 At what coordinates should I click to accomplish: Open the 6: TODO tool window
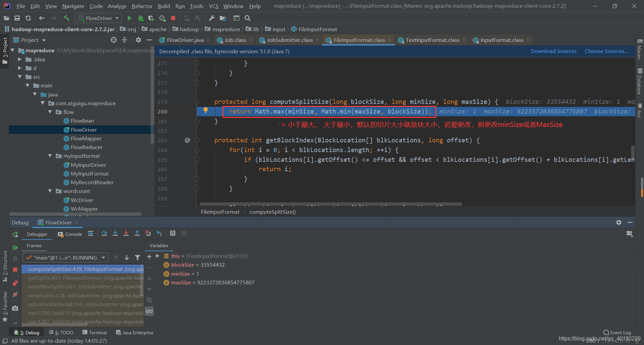coord(61,332)
